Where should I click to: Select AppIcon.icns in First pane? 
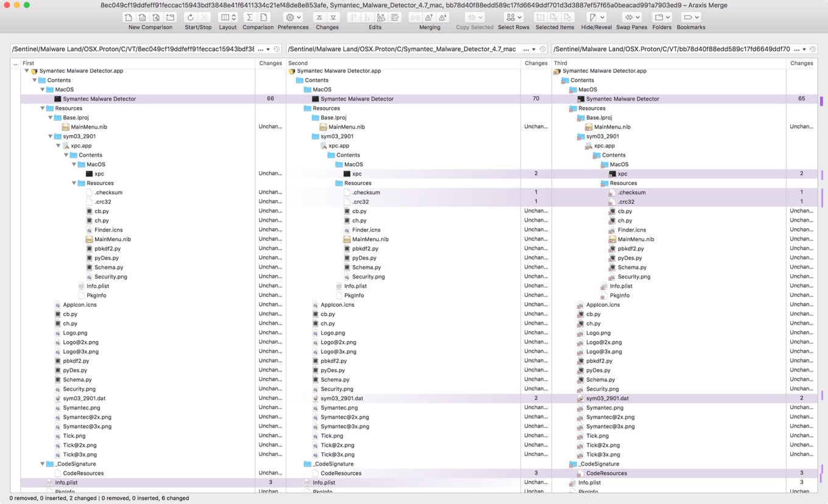[138, 305]
